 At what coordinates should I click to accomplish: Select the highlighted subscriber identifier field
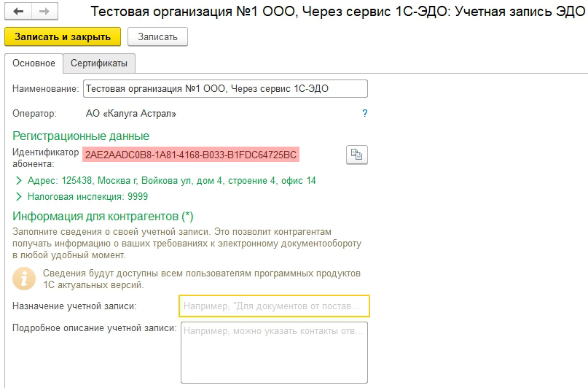(x=191, y=155)
